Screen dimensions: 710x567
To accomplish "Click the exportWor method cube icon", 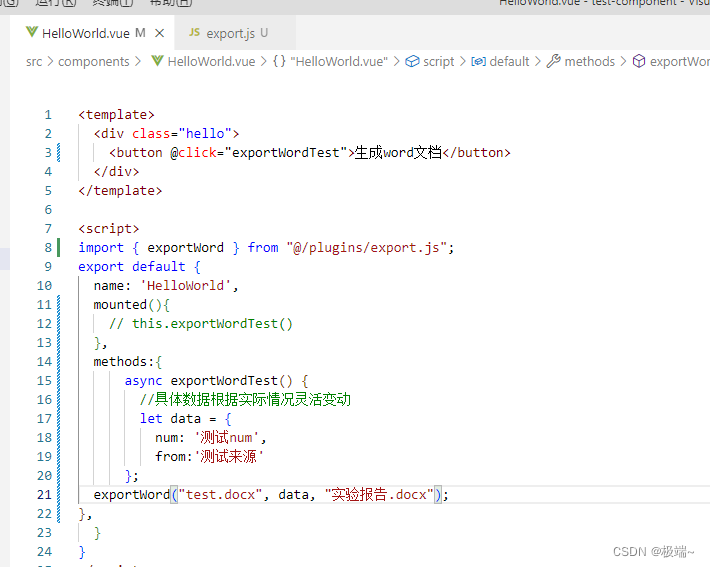I will click(638, 61).
